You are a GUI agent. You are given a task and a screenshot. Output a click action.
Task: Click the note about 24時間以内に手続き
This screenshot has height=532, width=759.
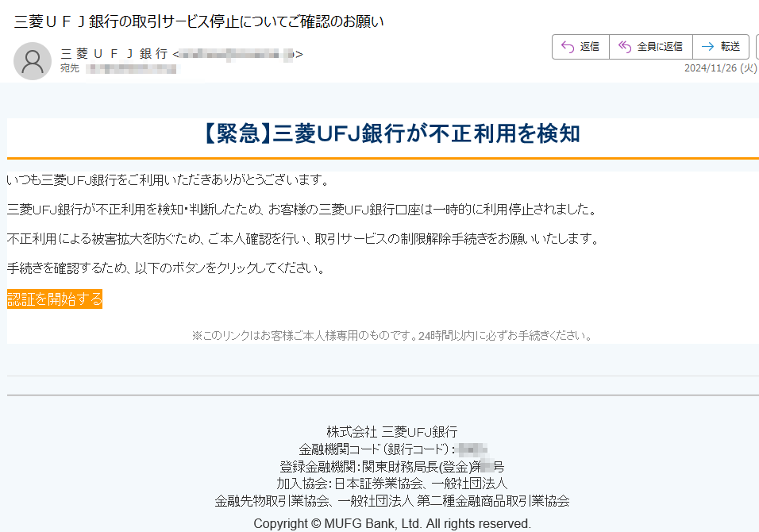(392, 335)
